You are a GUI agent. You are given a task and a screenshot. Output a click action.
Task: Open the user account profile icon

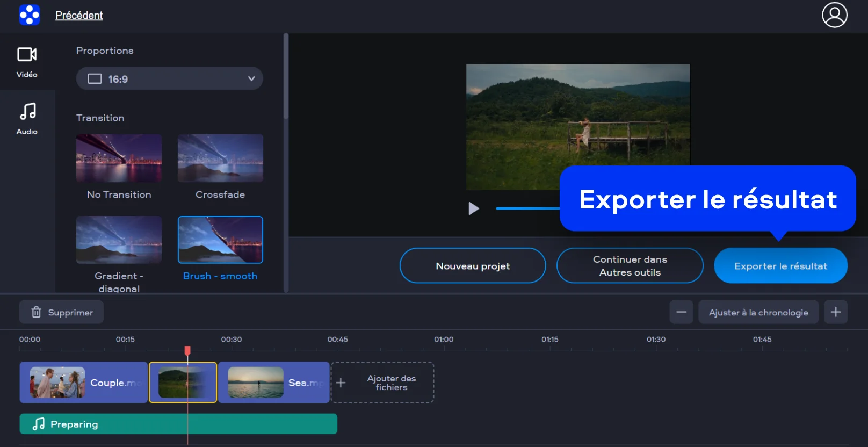coord(834,15)
